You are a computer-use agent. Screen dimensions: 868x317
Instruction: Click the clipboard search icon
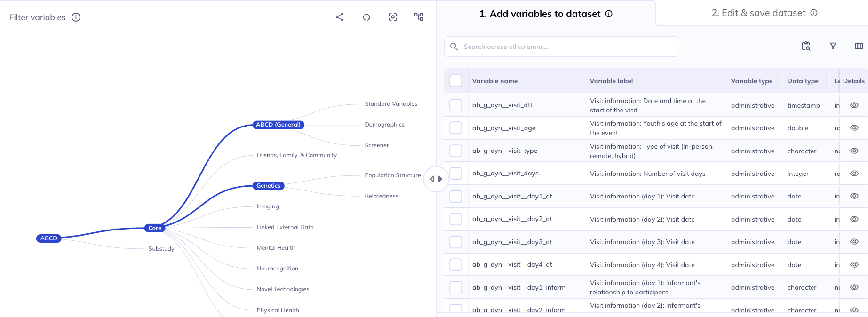[x=806, y=46]
